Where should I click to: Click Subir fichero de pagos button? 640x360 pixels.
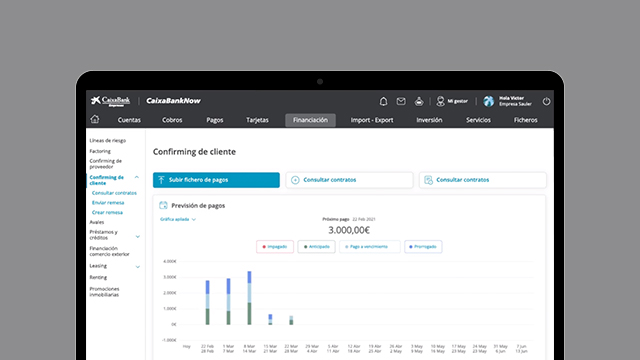(x=216, y=180)
